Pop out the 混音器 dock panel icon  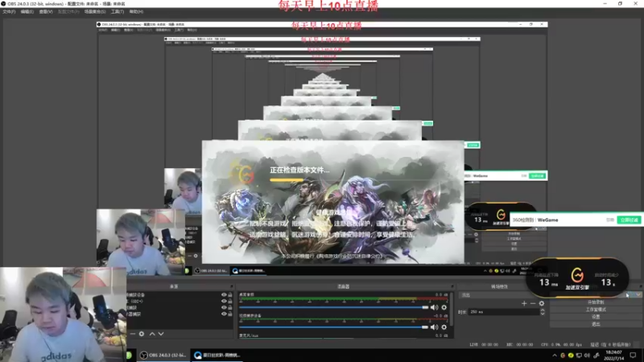(452, 286)
